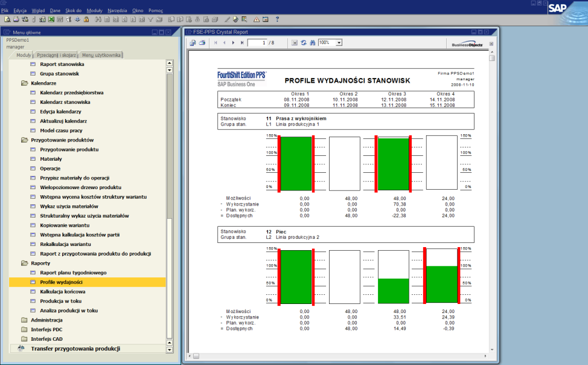Go to the next report page
588x365 pixels.
[233, 43]
